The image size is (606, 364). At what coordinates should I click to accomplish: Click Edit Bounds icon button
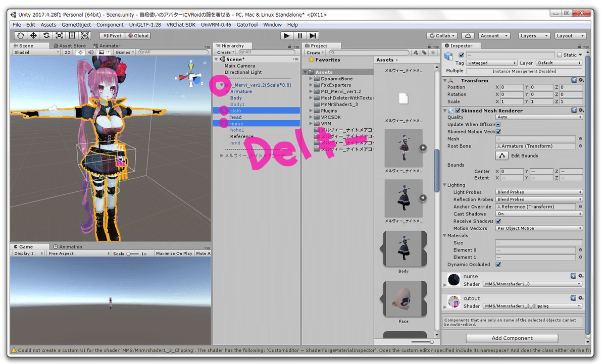pos(501,155)
